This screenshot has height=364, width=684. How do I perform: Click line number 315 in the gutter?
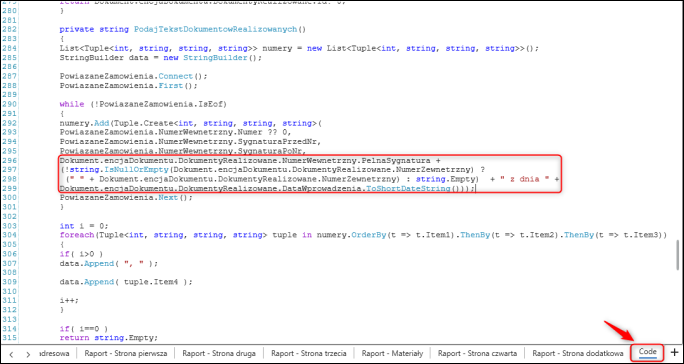point(10,338)
